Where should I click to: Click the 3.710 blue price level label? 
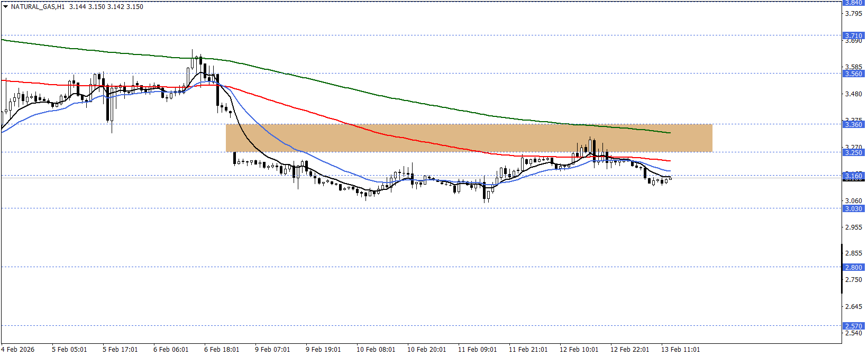(x=853, y=36)
